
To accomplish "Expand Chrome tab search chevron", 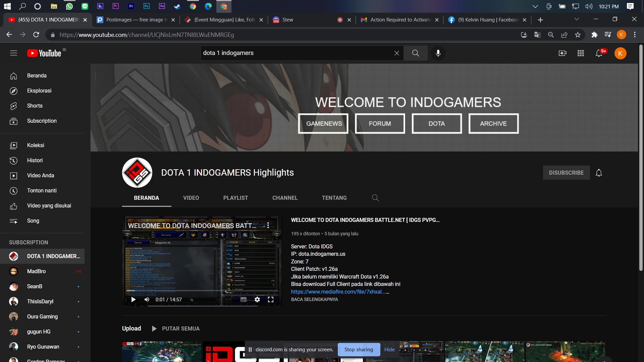I will (577, 19).
